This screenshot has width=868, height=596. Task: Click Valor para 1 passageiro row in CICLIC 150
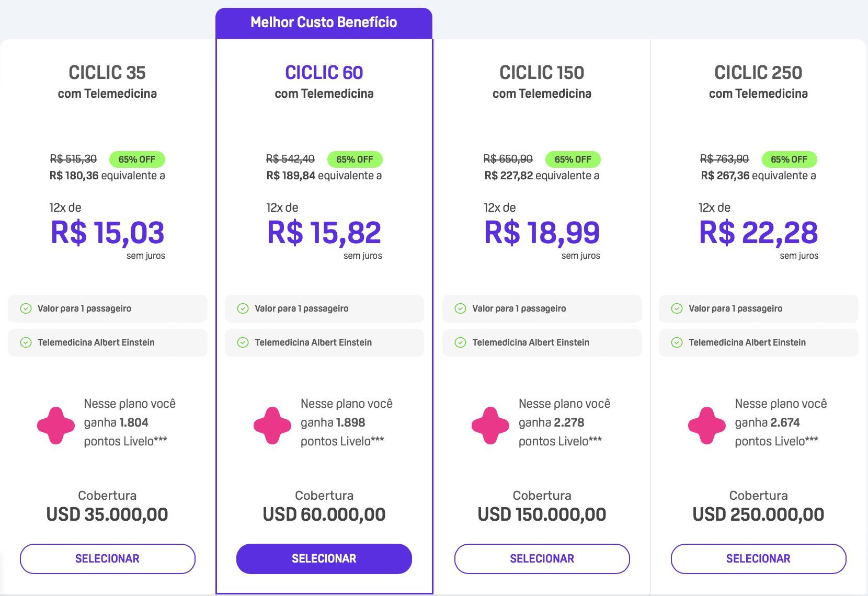pos(542,308)
